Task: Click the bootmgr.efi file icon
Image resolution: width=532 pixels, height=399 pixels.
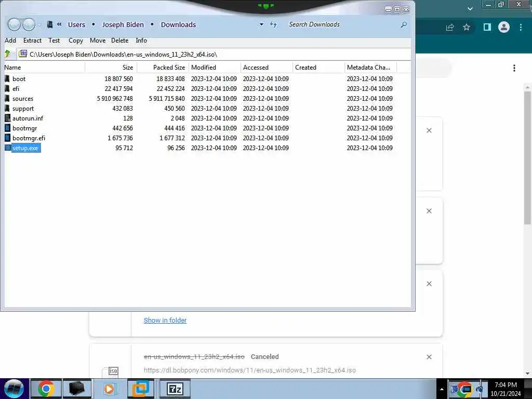Action: pyautogui.click(x=7, y=138)
